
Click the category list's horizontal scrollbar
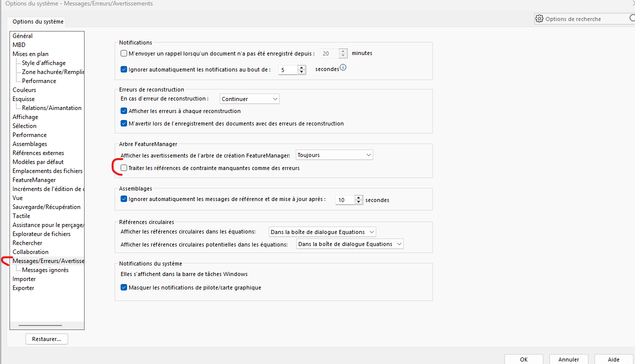[x=40, y=325]
